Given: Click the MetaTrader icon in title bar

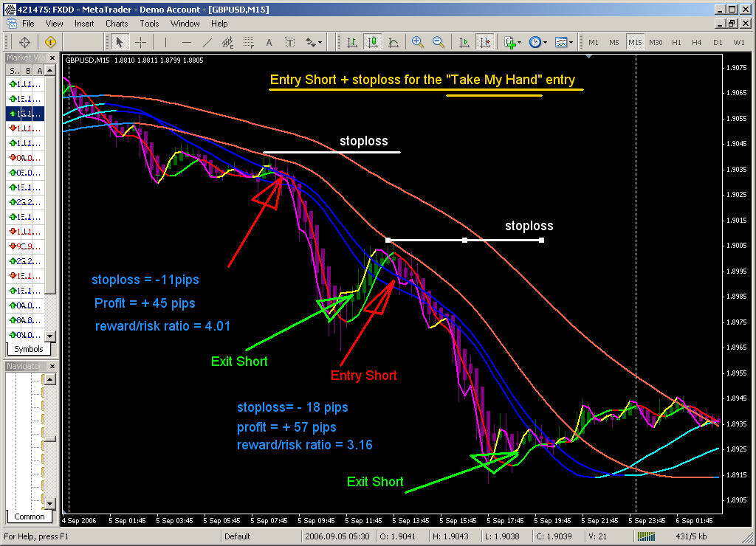Looking at the screenshot, I should 10,9.
